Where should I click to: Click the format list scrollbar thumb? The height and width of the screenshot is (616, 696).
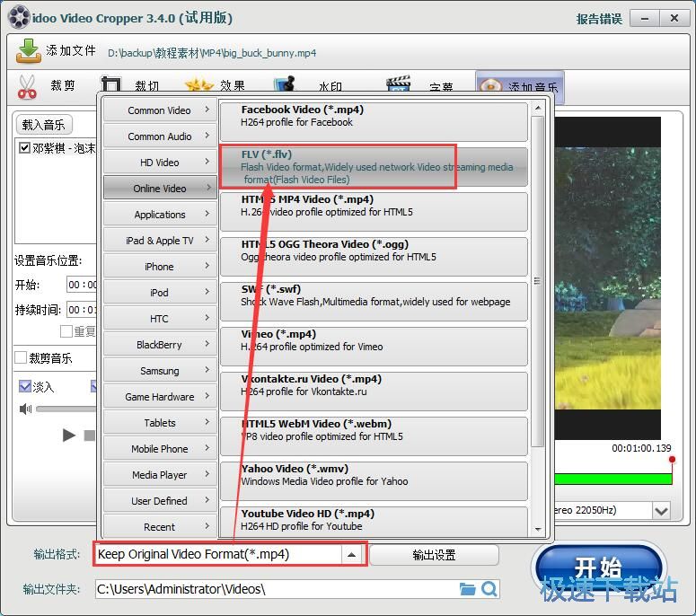click(538, 281)
